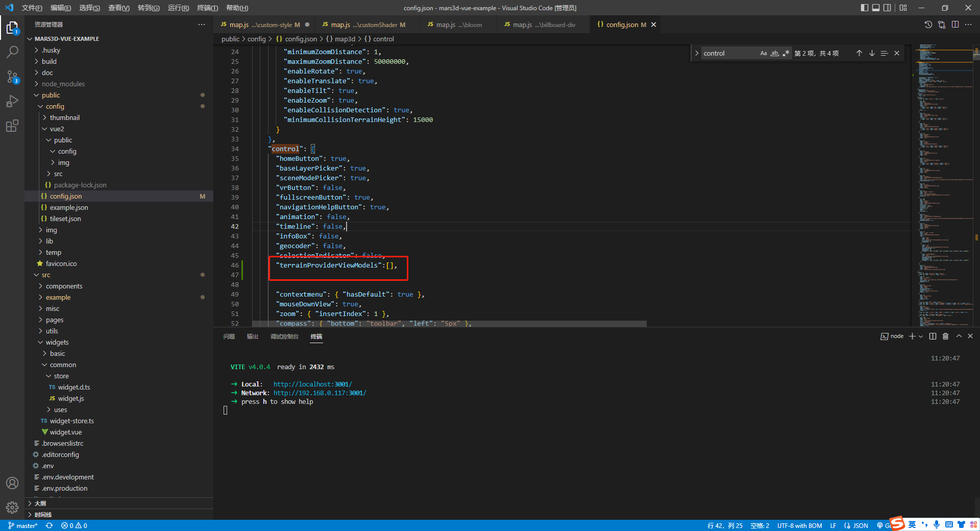Expand replace mode in find widget

(x=697, y=53)
